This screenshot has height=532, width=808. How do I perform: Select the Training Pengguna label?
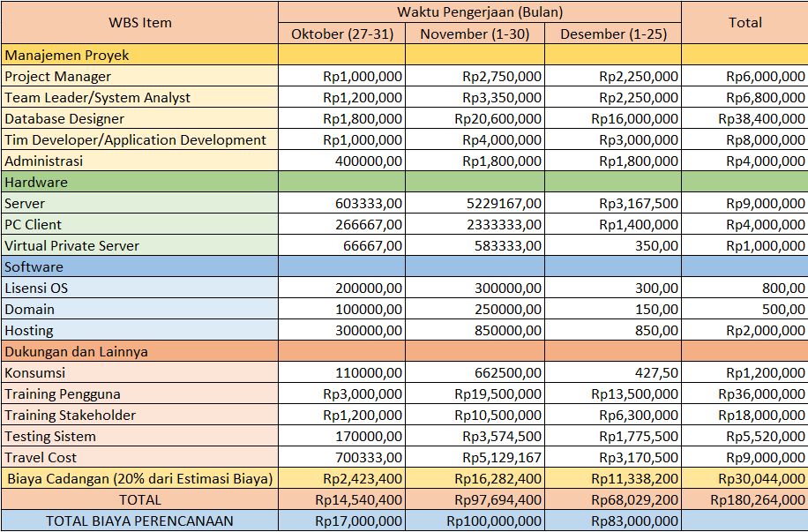[139, 393]
